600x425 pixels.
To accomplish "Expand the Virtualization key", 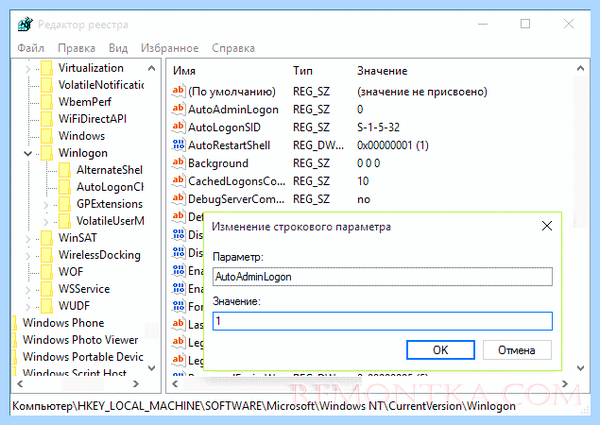I will [x=28, y=69].
